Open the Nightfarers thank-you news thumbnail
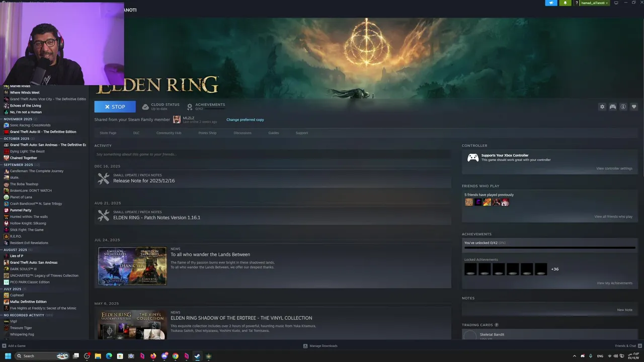Screen dimensions: 644x362 click(132, 266)
